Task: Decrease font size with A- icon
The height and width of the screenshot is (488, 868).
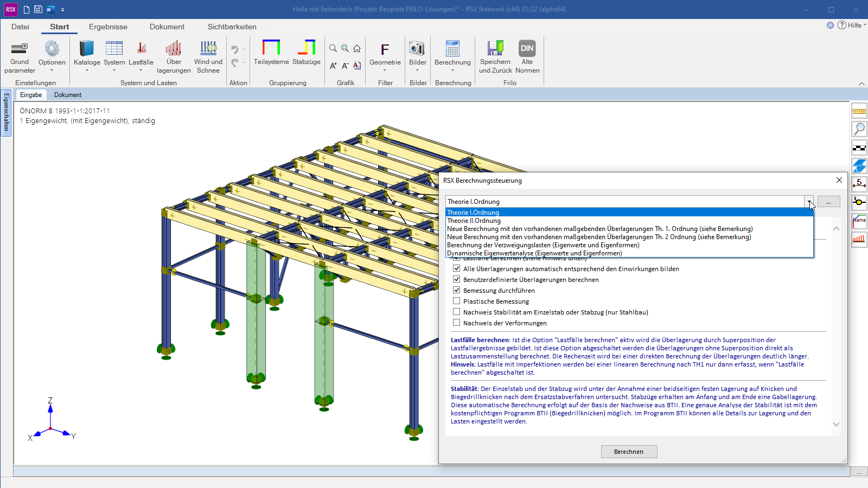Action: [x=345, y=66]
